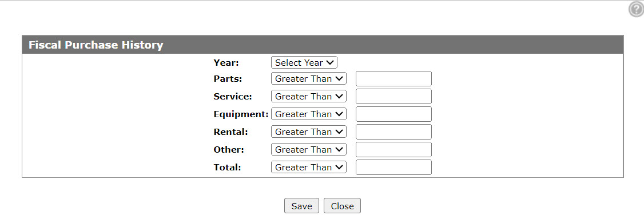The height and width of the screenshot is (223, 644).
Task: Expand the Equipment comparison dropdown
Action: 309,114
